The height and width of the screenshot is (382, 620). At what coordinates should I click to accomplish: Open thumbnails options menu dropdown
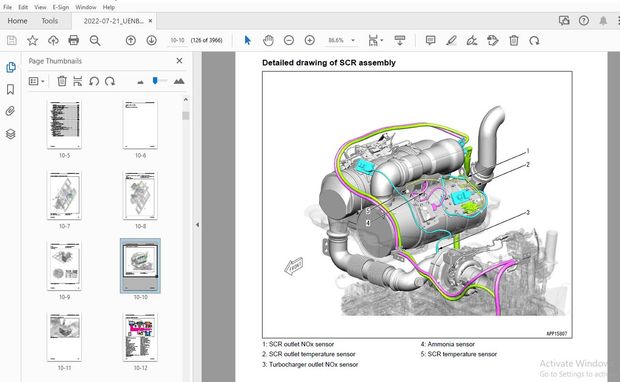(x=36, y=81)
